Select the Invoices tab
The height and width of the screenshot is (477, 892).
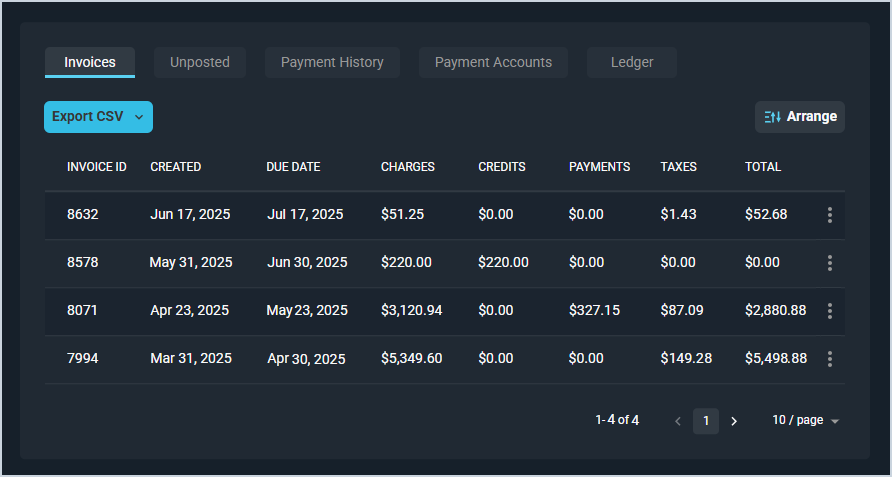90,62
